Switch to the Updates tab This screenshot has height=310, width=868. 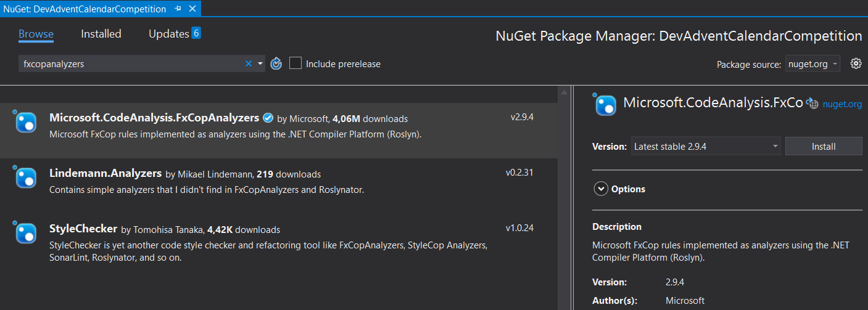[x=168, y=34]
